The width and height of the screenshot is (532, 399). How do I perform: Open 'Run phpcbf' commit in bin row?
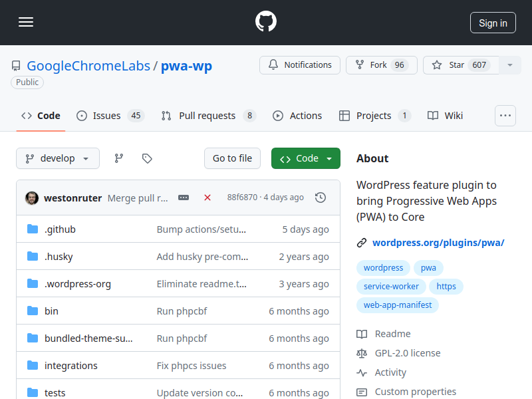click(x=182, y=311)
